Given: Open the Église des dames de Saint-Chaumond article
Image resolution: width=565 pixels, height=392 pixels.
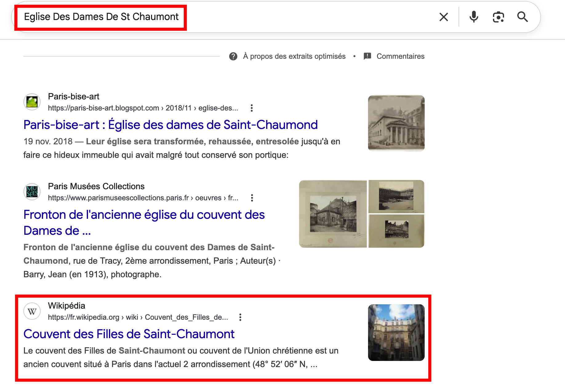Looking at the screenshot, I should point(170,125).
